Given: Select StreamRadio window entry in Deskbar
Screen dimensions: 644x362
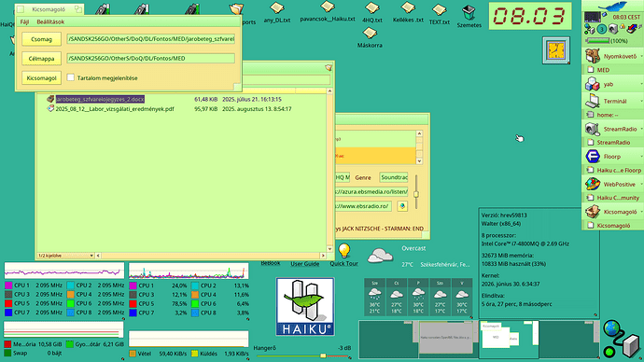Looking at the screenshot, I should pyautogui.click(x=612, y=143).
